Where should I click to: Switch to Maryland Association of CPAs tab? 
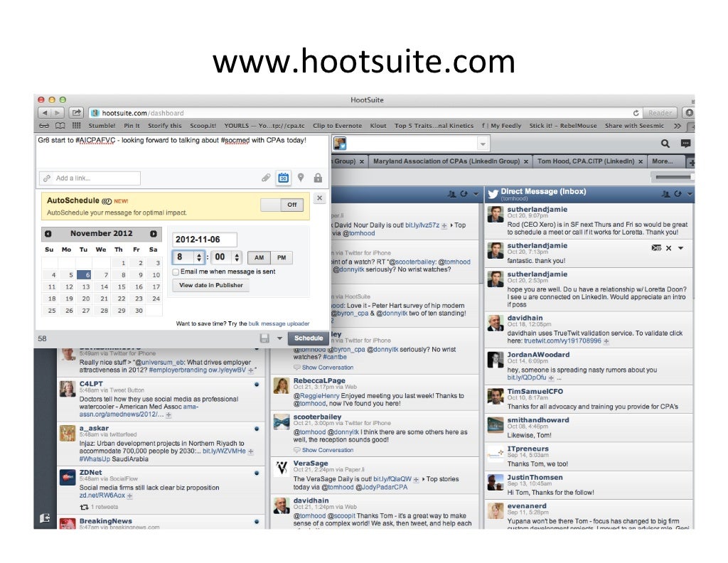coord(446,161)
